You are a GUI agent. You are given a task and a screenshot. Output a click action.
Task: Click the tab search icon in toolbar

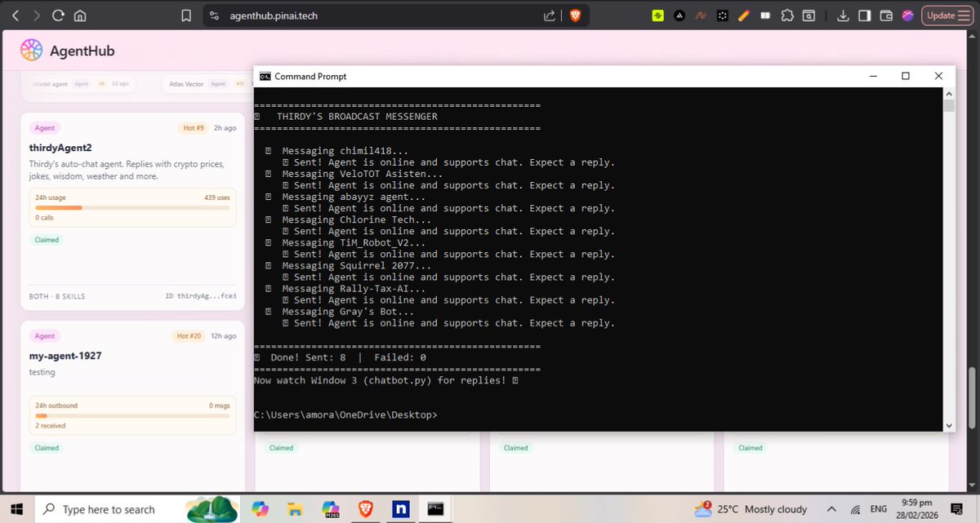coord(808,16)
